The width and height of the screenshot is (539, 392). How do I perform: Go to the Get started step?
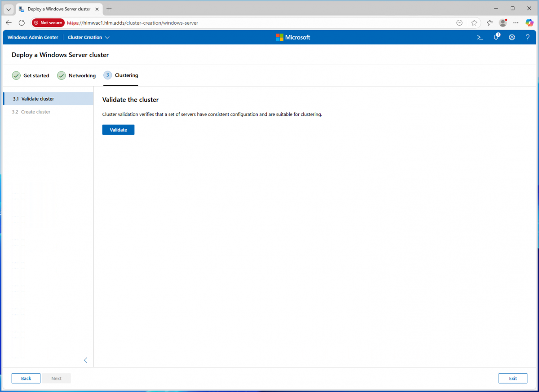click(x=31, y=75)
